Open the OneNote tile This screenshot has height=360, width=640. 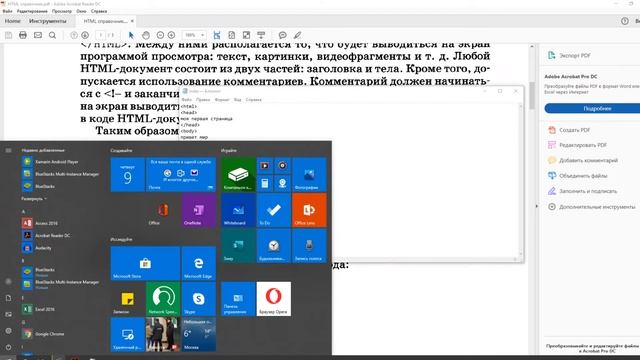coord(198,210)
